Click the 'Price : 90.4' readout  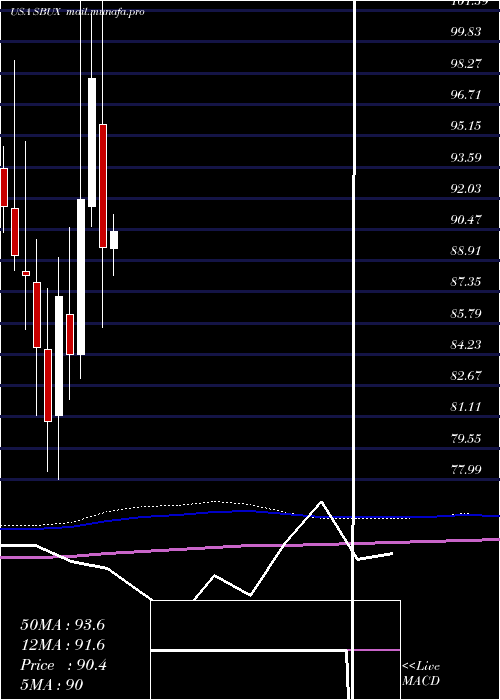pyautogui.click(x=63, y=665)
